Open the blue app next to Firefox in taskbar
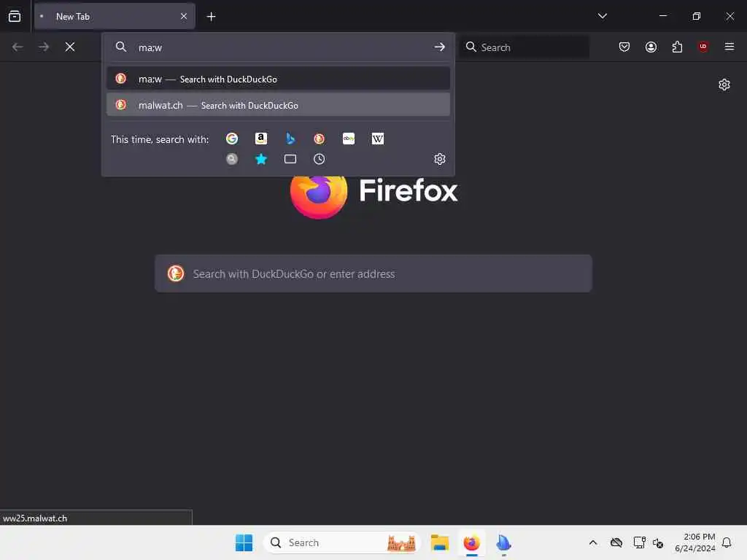Viewport: 747px width, 560px height. click(503, 542)
